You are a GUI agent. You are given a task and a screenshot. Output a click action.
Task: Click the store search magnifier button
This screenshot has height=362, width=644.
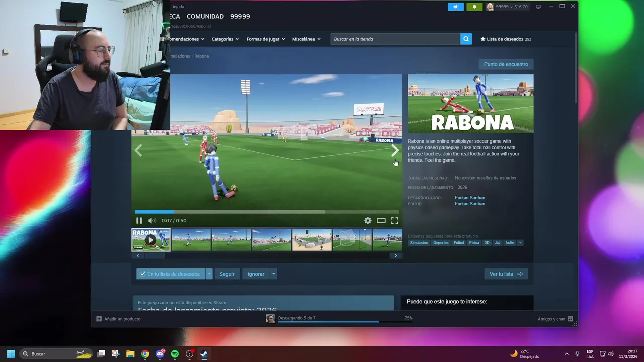click(466, 39)
